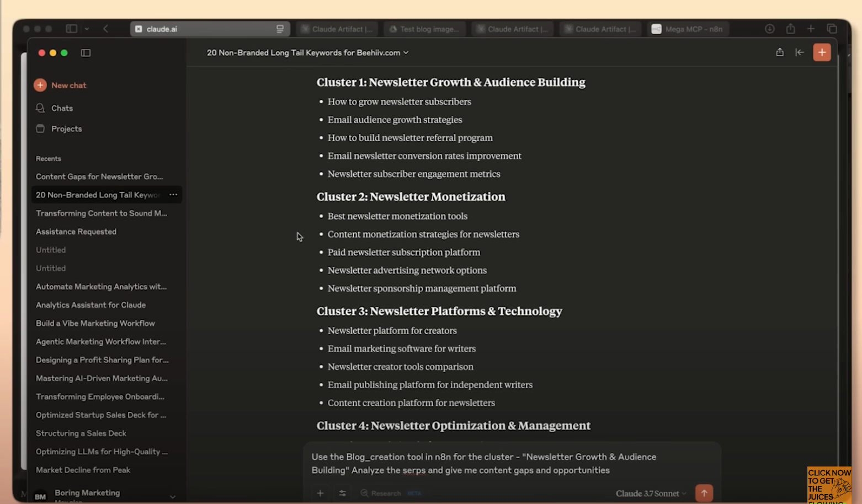
Task: Open 'Assistance Requested' chat
Action: click(x=76, y=232)
